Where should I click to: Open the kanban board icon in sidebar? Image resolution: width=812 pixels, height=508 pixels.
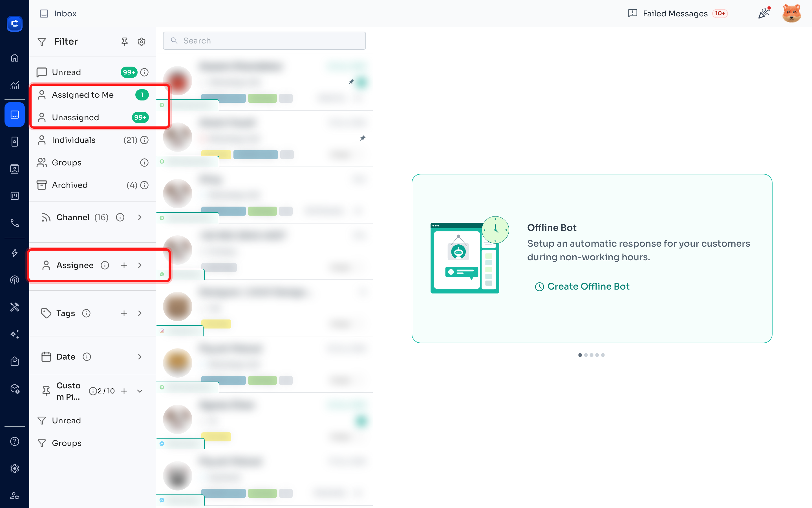click(x=14, y=196)
